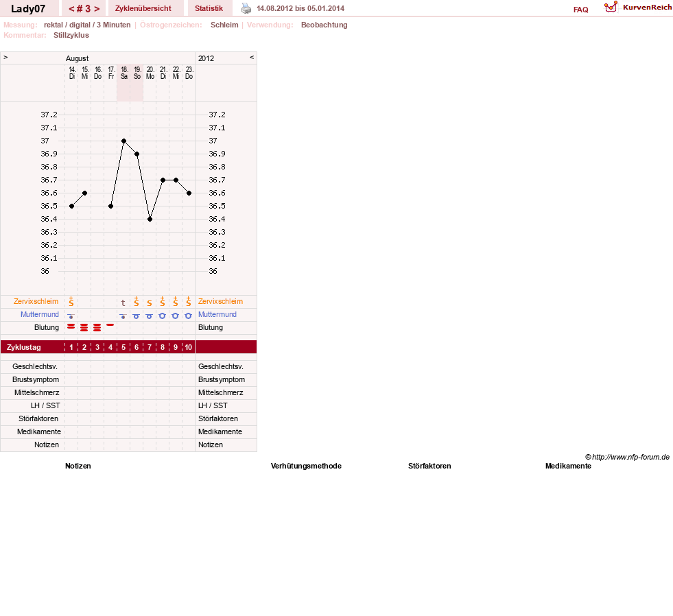Go to previous cycle with left arrow
The image size is (673, 616).
71,9
